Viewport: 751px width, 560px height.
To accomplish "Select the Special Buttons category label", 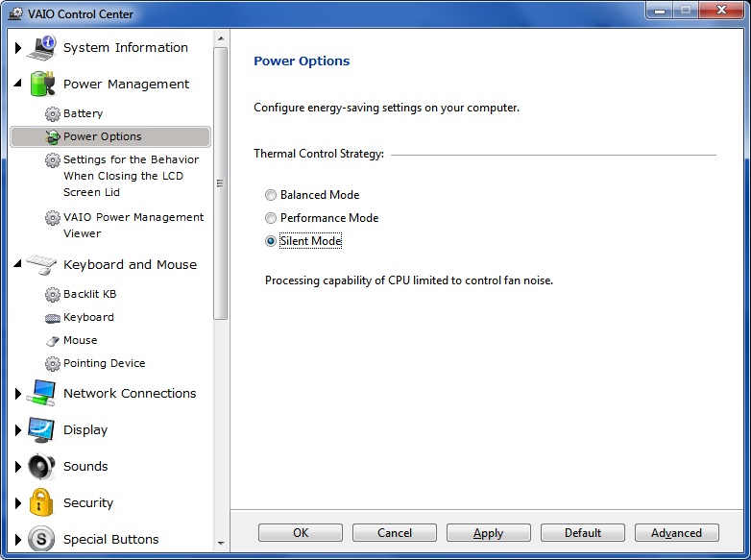I will 111,540.
